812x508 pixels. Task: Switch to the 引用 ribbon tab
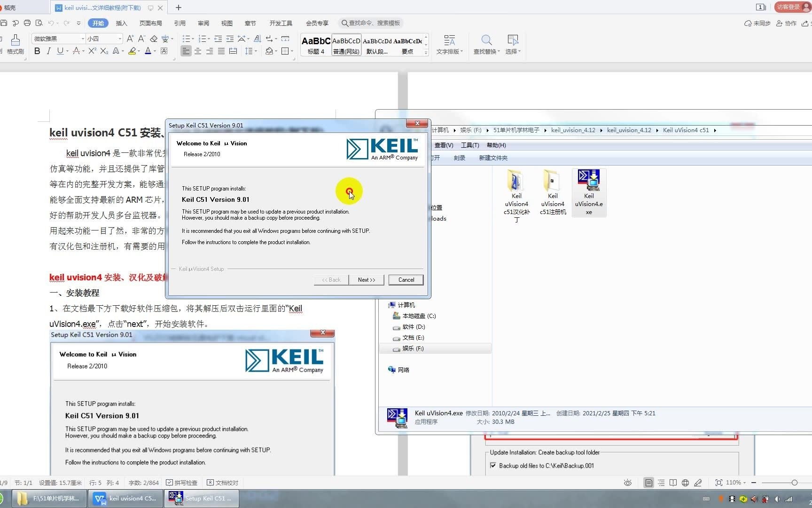[x=180, y=23]
